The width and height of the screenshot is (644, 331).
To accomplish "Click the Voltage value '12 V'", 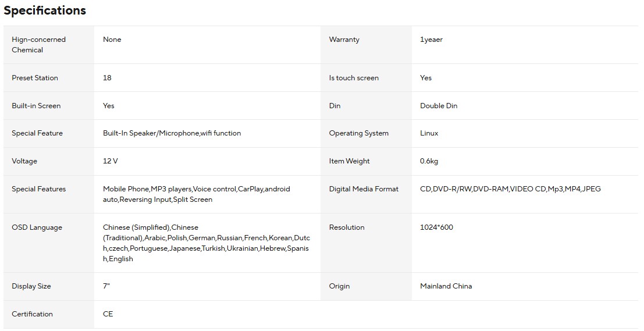I will 111,161.
